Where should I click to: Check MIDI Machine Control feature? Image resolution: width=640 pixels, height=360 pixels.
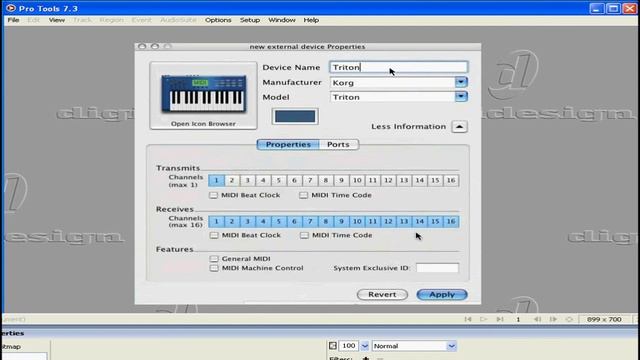[x=214, y=268]
